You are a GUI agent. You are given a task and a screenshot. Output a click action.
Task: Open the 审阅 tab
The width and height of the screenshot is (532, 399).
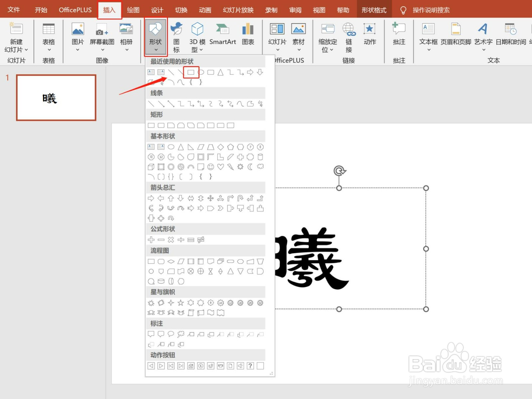tap(295, 10)
